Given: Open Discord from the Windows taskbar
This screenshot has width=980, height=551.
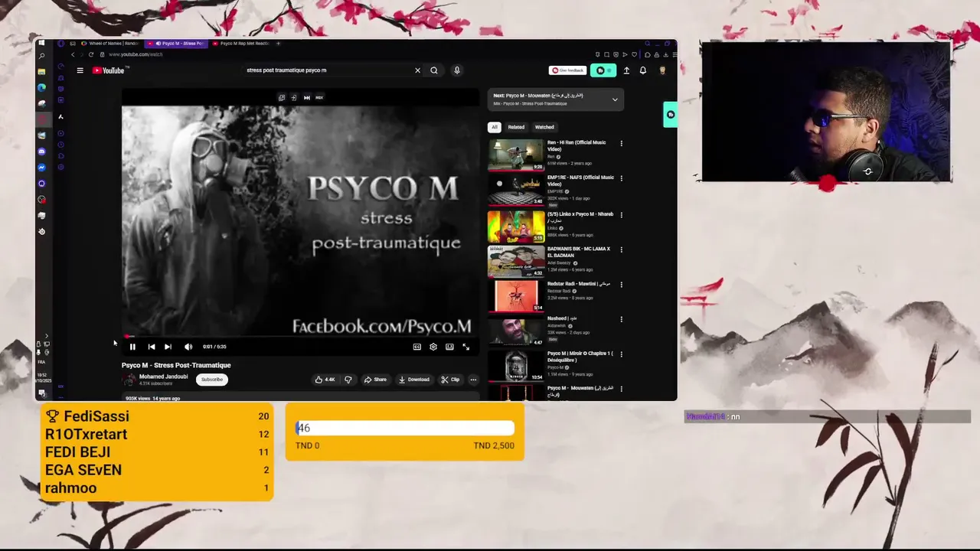Looking at the screenshot, I should (42, 152).
